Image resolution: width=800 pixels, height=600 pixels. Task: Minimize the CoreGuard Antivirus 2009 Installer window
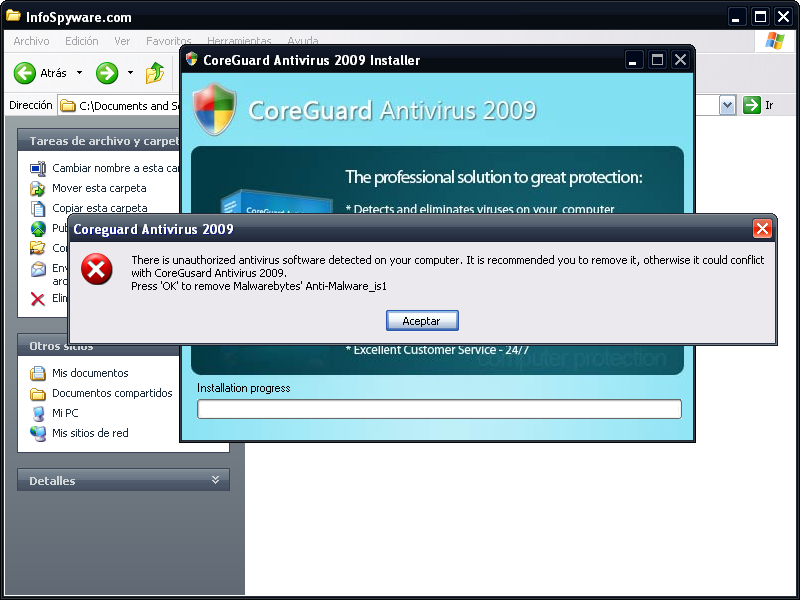[x=633, y=60]
